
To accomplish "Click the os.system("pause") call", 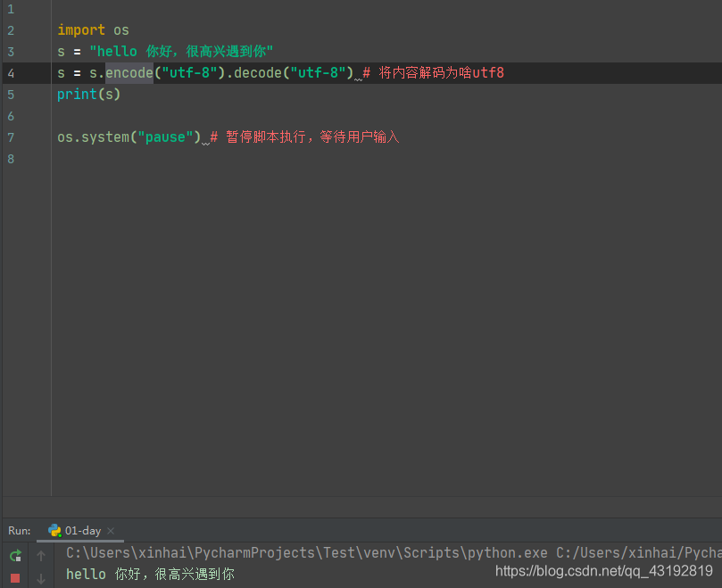I will click(x=129, y=137).
